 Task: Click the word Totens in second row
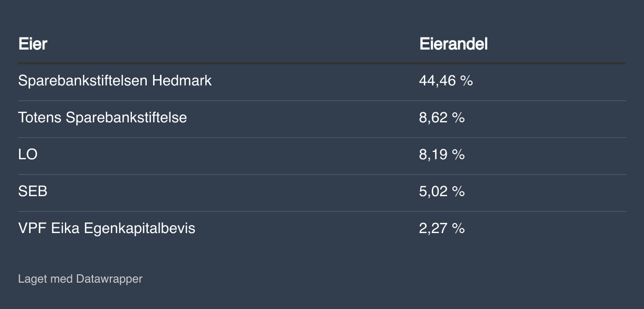click(x=40, y=117)
